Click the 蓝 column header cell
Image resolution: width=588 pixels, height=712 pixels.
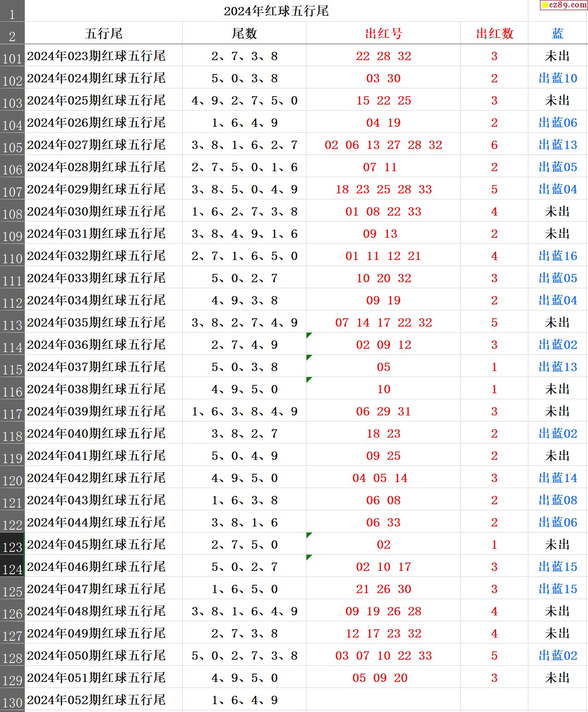[558, 33]
